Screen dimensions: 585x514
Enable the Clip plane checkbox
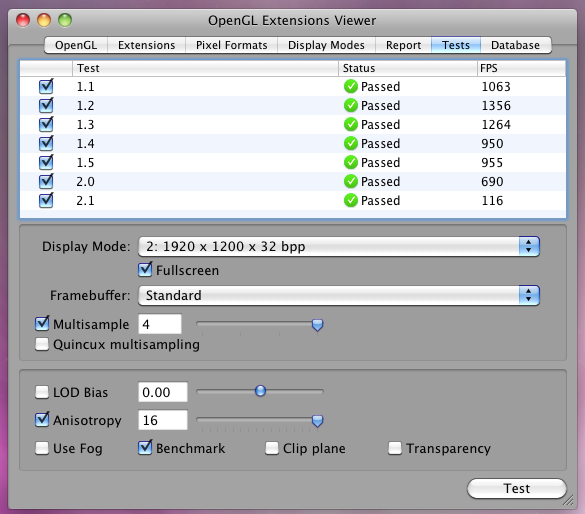coord(272,448)
